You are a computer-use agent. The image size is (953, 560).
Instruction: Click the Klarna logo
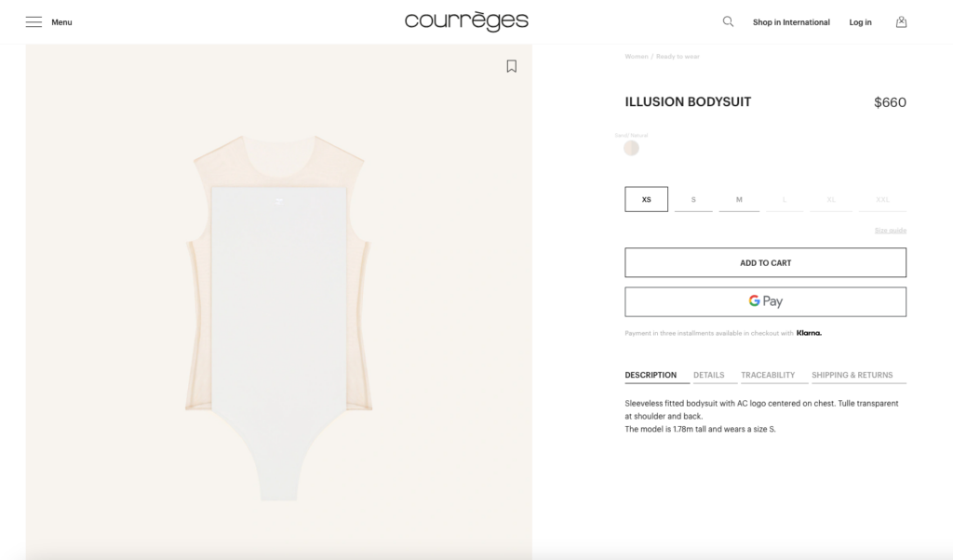[x=809, y=333]
